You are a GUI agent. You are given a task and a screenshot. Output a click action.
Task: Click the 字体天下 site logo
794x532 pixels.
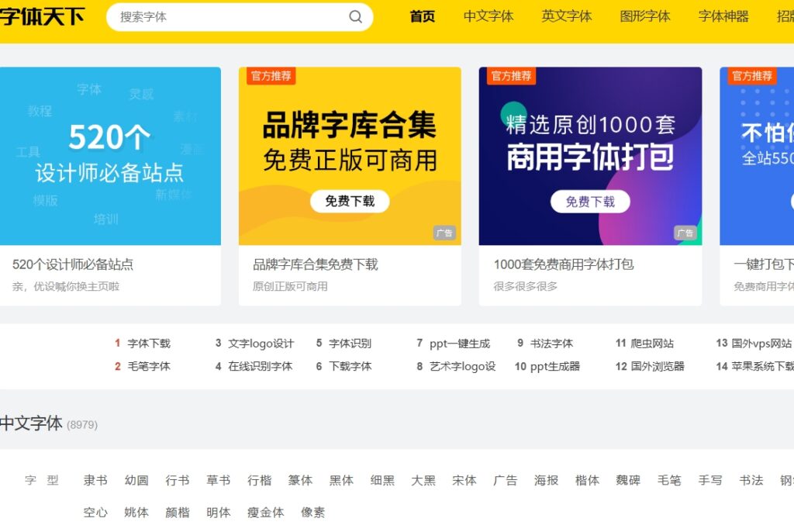(42, 16)
